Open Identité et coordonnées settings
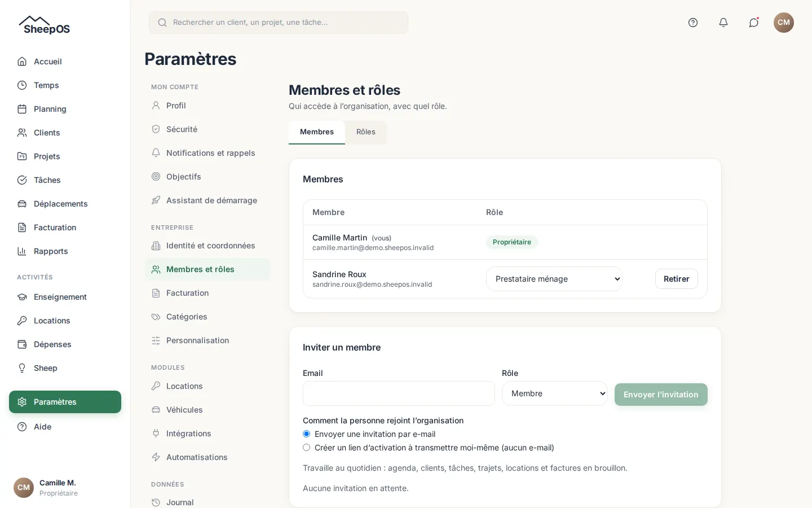The image size is (812, 508). point(208,246)
